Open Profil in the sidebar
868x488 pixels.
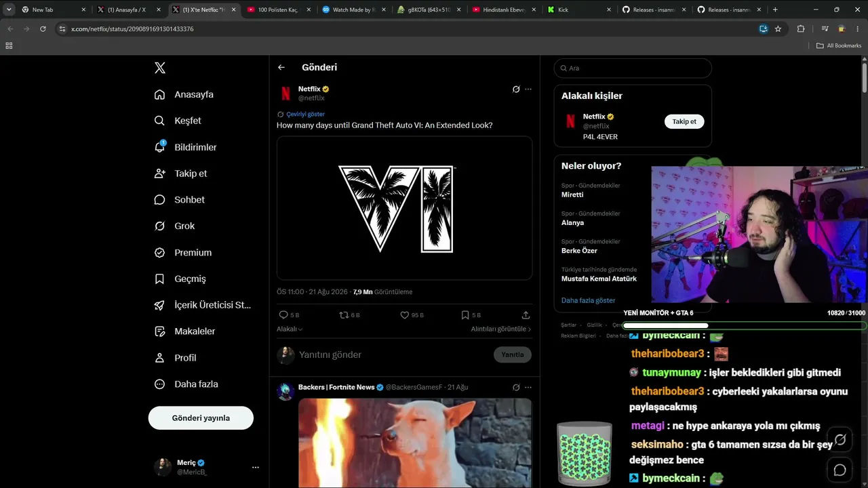[175, 358]
